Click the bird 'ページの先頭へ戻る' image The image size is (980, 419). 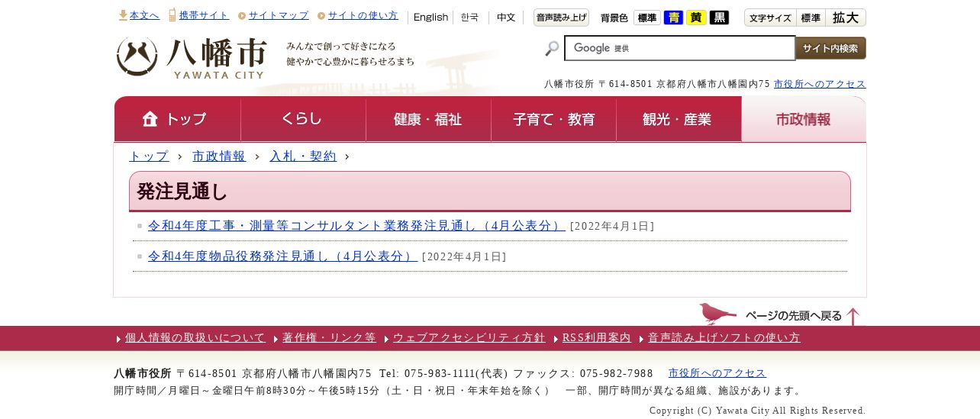780,314
